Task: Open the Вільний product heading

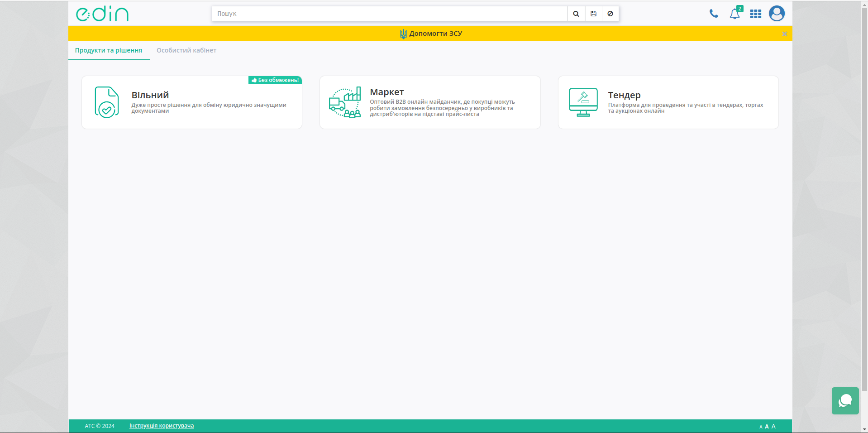Action: pos(150,95)
